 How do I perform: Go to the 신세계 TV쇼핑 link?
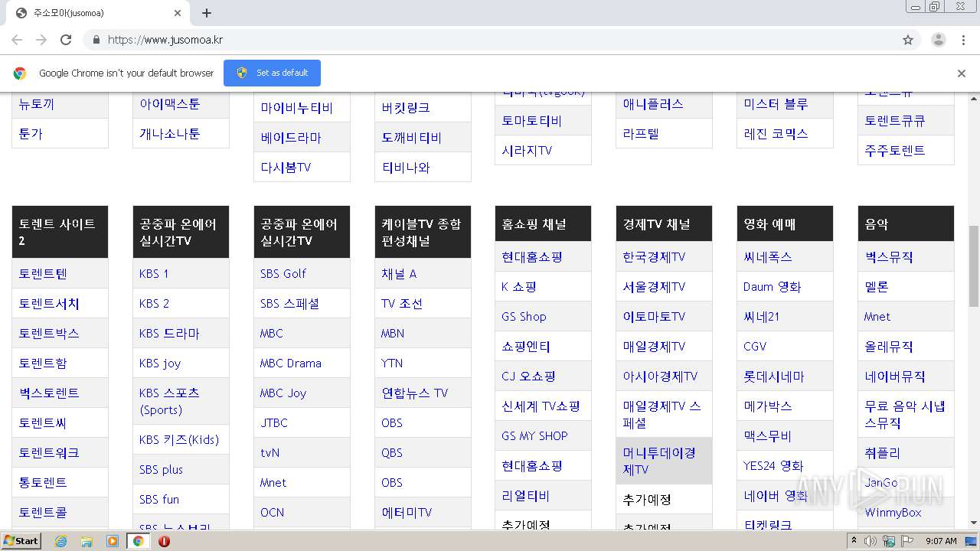[x=541, y=406]
